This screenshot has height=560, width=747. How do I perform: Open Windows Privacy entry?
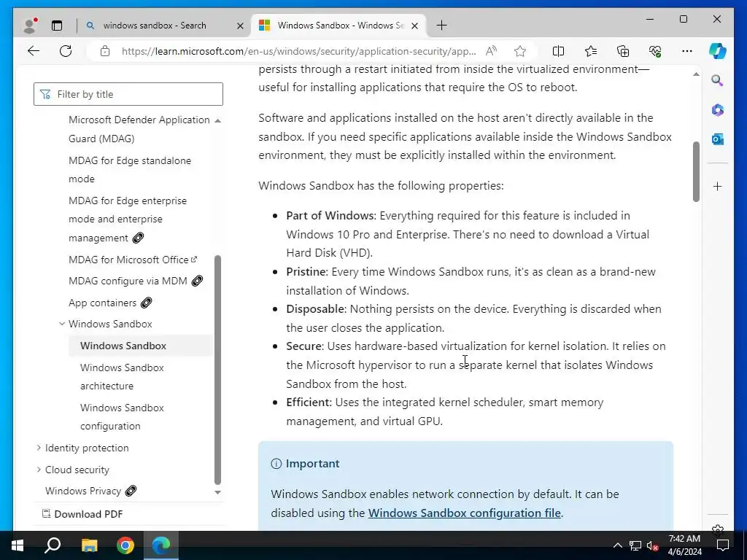pos(90,491)
